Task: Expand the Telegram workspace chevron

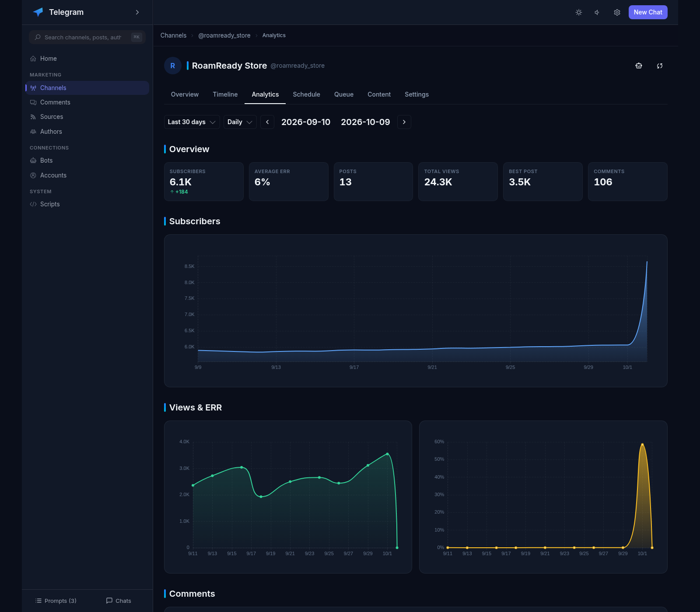Action: tap(137, 12)
